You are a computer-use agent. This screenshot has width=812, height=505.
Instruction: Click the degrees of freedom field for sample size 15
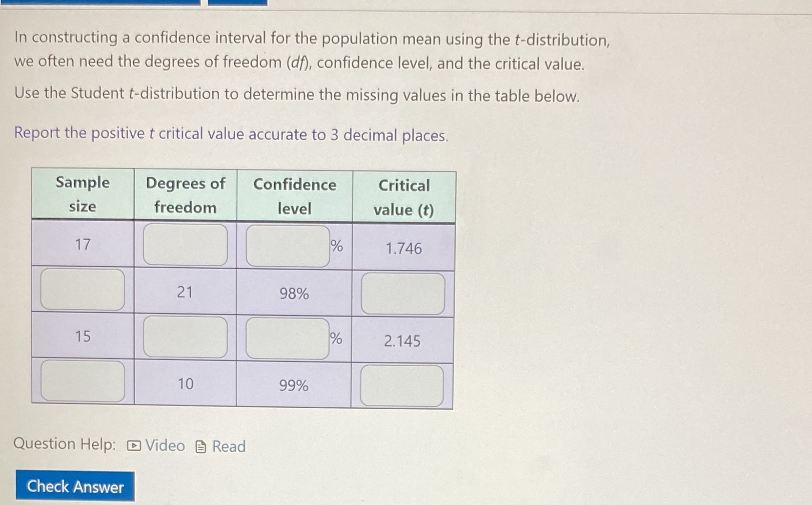185,338
